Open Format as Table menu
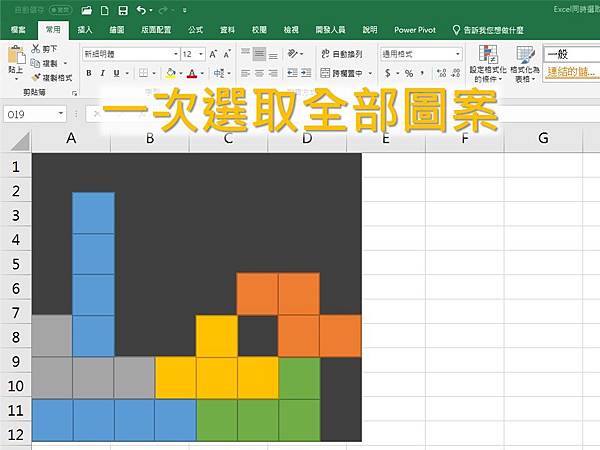The image size is (600, 450). (x=525, y=64)
